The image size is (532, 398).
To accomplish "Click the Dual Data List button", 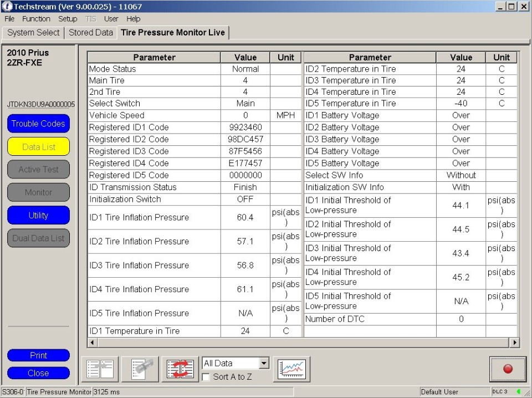I will pos(38,238).
